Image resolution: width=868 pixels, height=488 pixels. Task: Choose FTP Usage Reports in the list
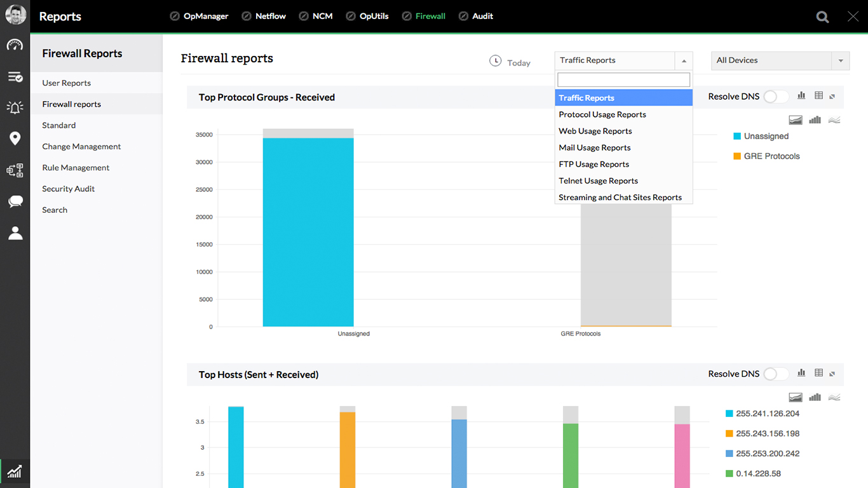coord(623,164)
